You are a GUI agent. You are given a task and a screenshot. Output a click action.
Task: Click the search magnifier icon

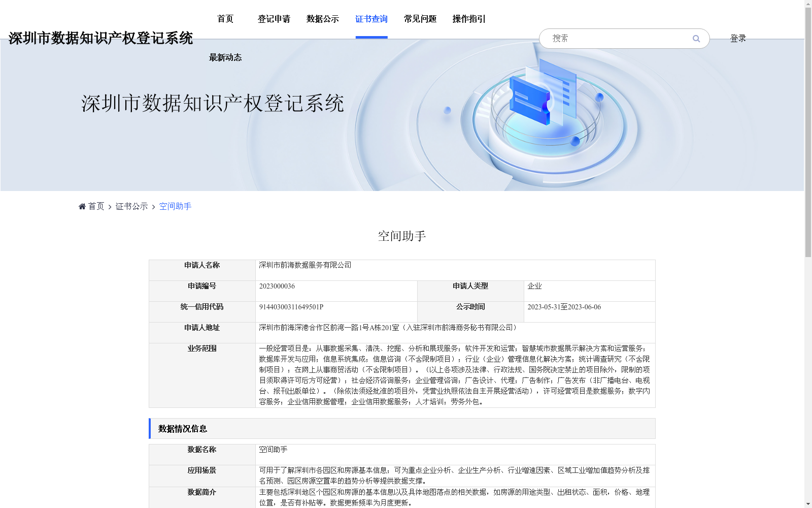[x=696, y=39]
